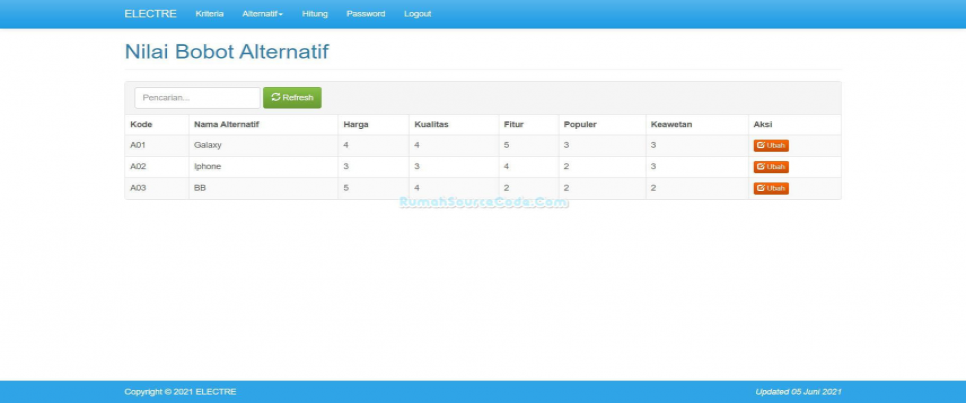Click Galaxy's Fitur value 5

tap(506, 145)
